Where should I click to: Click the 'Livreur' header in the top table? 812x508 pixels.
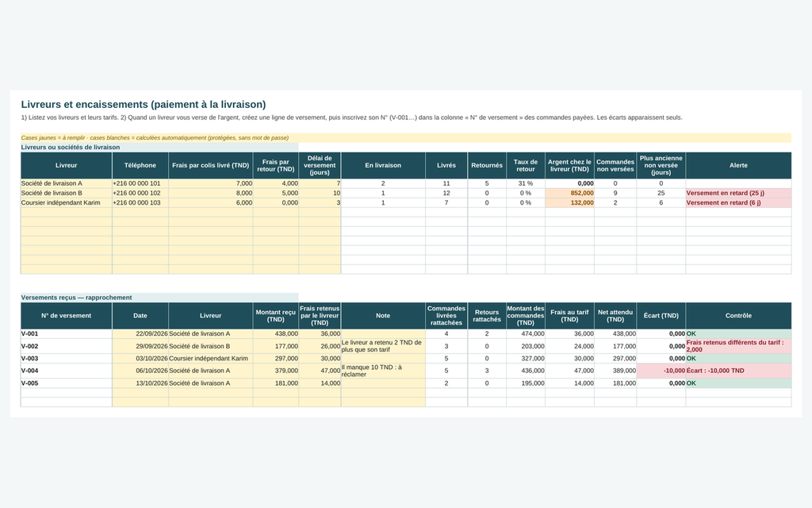(x=67, y=165)
